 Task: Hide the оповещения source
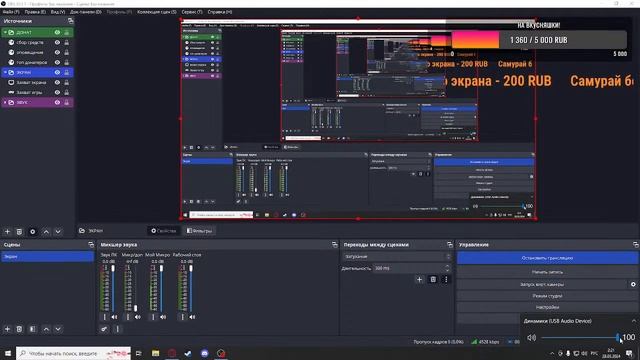tap(57, 52)
